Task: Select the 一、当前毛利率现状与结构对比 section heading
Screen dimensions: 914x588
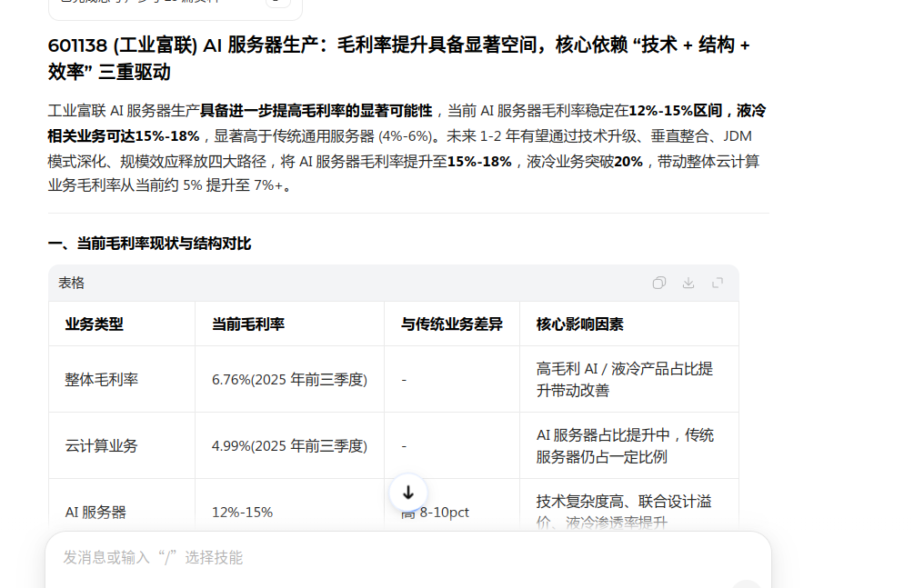Action: [x=149, y=244]
